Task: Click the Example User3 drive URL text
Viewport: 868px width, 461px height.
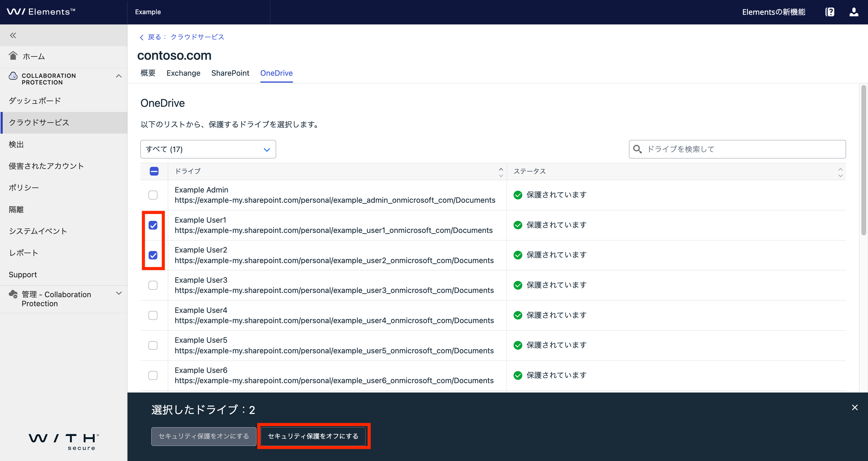Action: [334, 290]
